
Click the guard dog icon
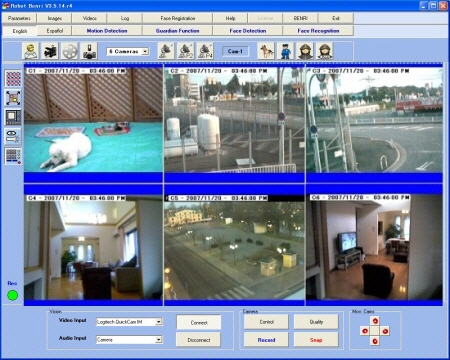coord(266,51)
